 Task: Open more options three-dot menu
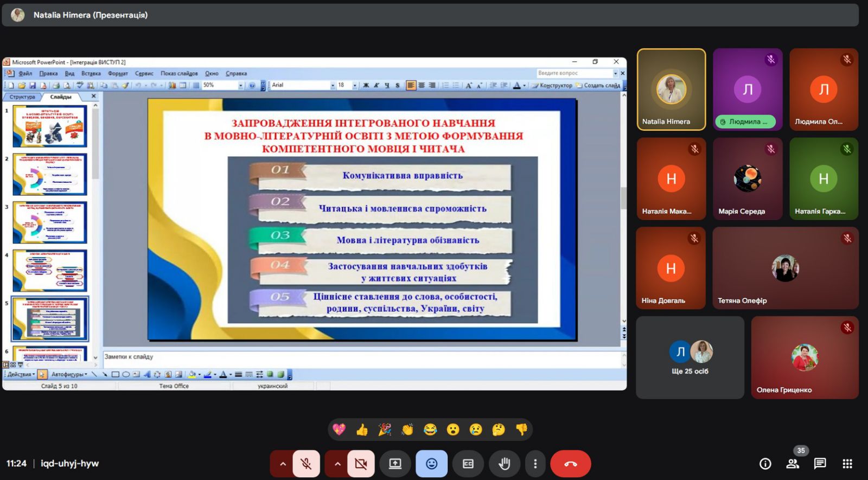pyautogui.click(x=535, y=464)
